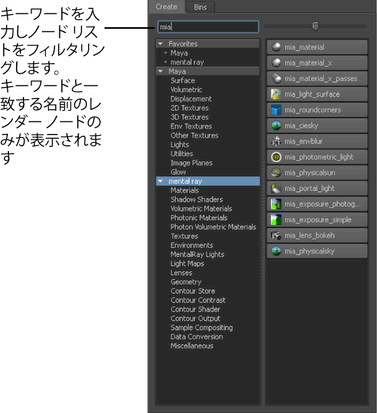Viewport: 377px width, 413px height.
Task: Select the Contour Output category
Action: tap(195, 318)
